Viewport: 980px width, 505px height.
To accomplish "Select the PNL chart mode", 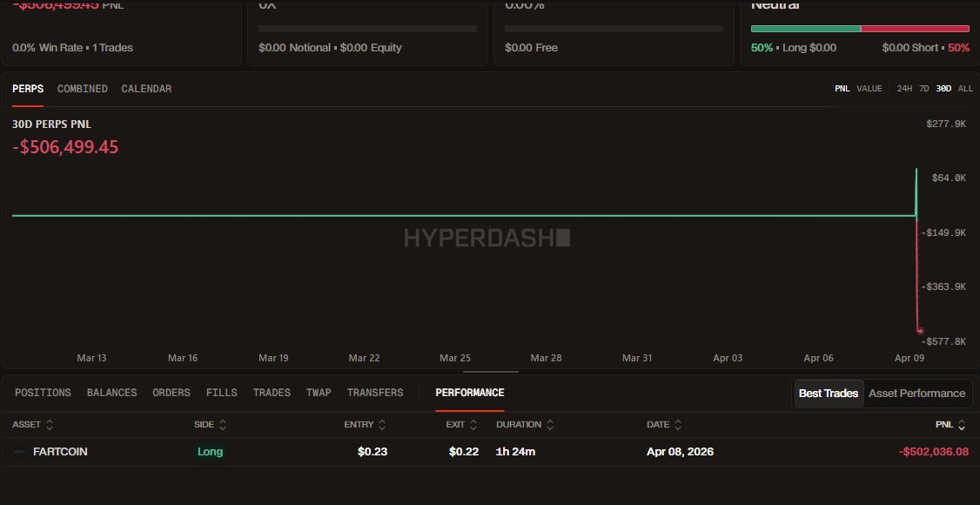I will pos(842,89).
